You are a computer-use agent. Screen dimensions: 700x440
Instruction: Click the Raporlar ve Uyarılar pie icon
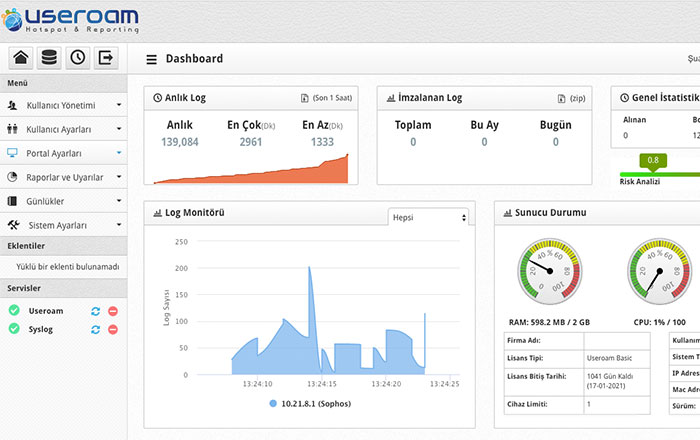tap(12, 177)
